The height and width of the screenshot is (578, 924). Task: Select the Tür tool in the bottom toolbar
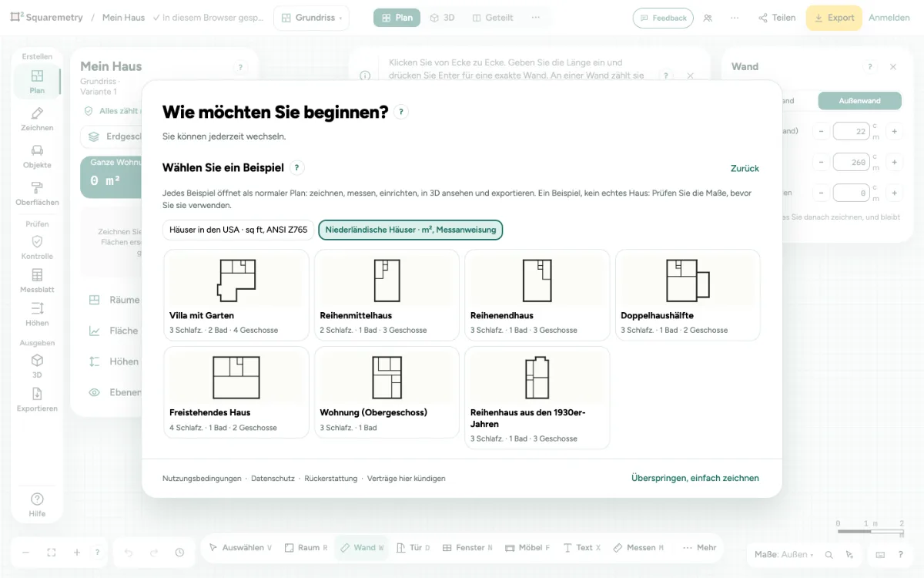click(413, 548)
